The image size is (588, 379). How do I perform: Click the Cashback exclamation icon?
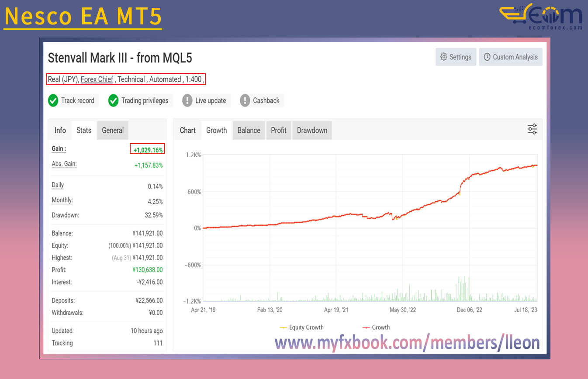245,101
